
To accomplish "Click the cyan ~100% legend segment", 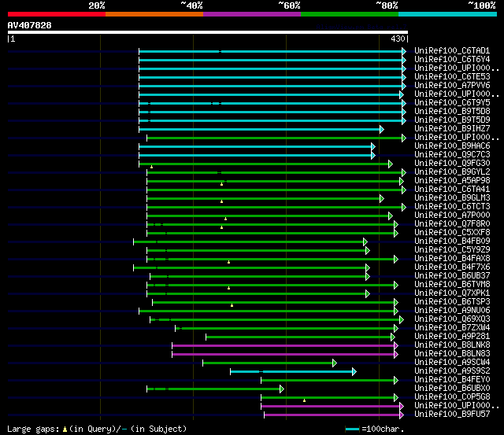I will point(447,14).
